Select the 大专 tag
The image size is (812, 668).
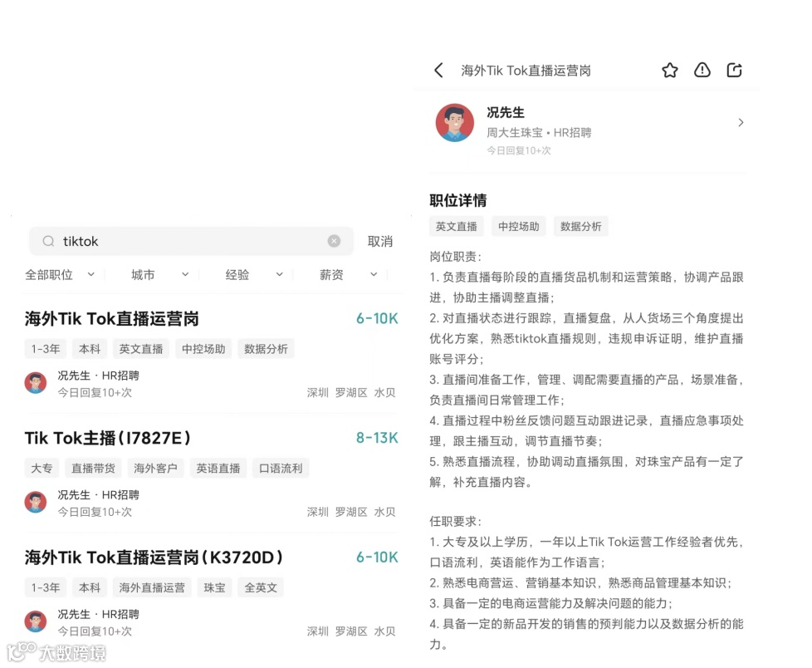[42, 469]
